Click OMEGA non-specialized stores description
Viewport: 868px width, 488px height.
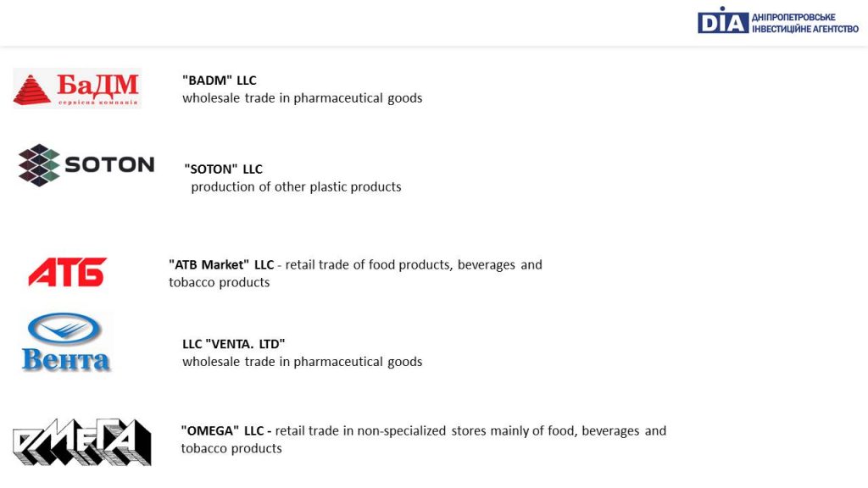(424, 440)
